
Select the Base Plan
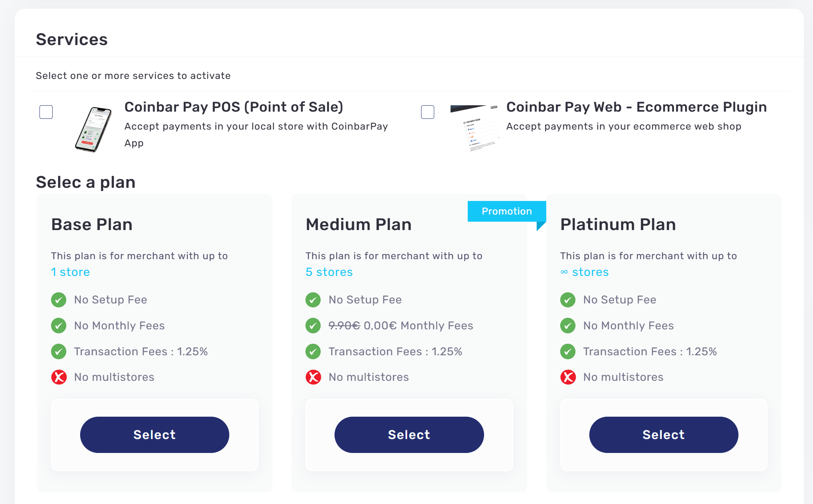[154, 435]
